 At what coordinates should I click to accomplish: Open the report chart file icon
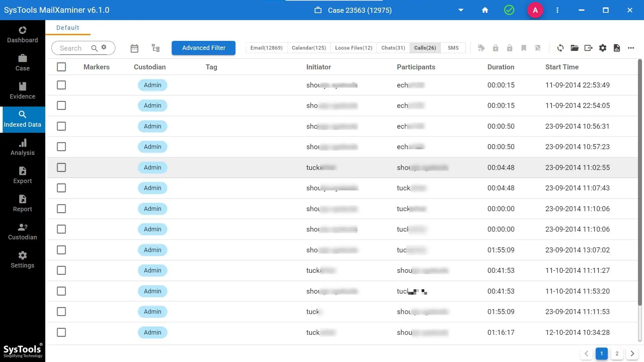pos(617,48)
